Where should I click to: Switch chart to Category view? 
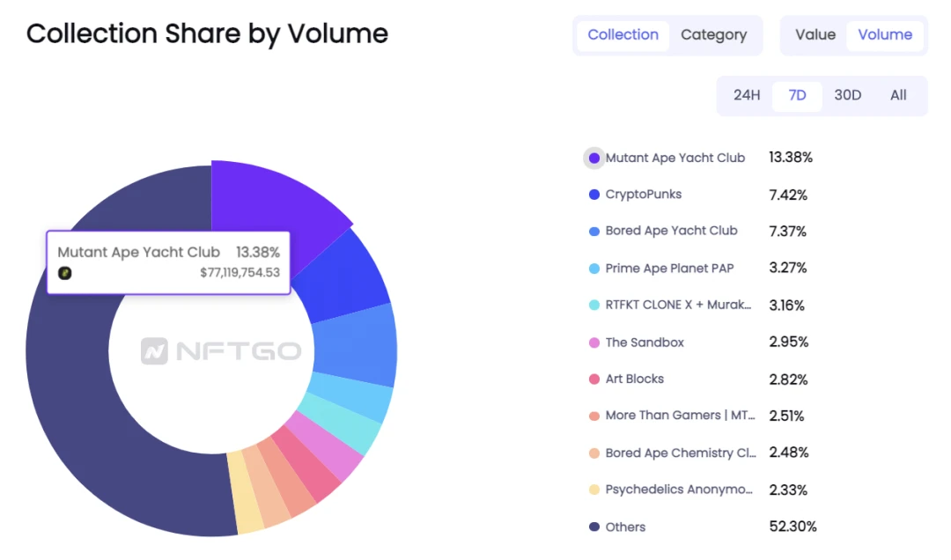714,35
